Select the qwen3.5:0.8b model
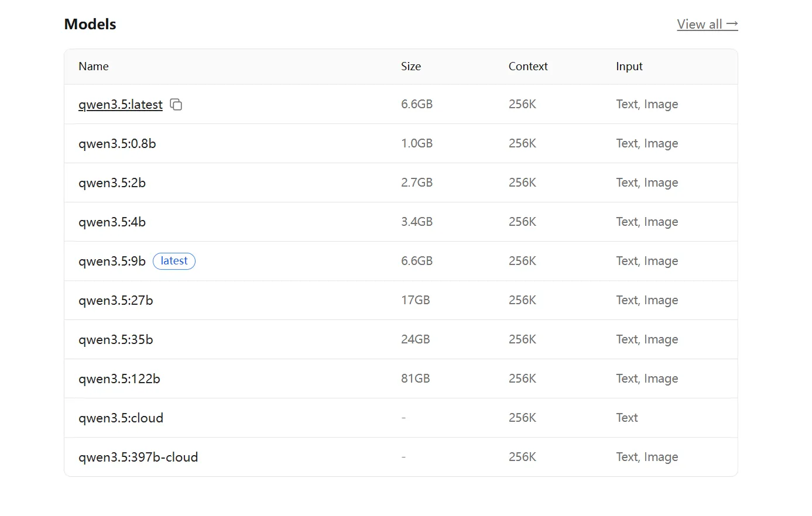This screenshot has height=516, width=812. 117,144
